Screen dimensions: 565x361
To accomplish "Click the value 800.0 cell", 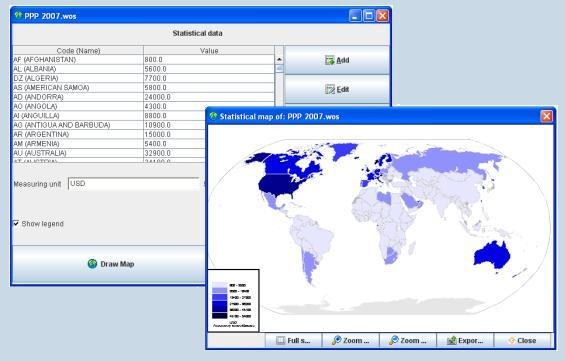I will coord(209,59).
